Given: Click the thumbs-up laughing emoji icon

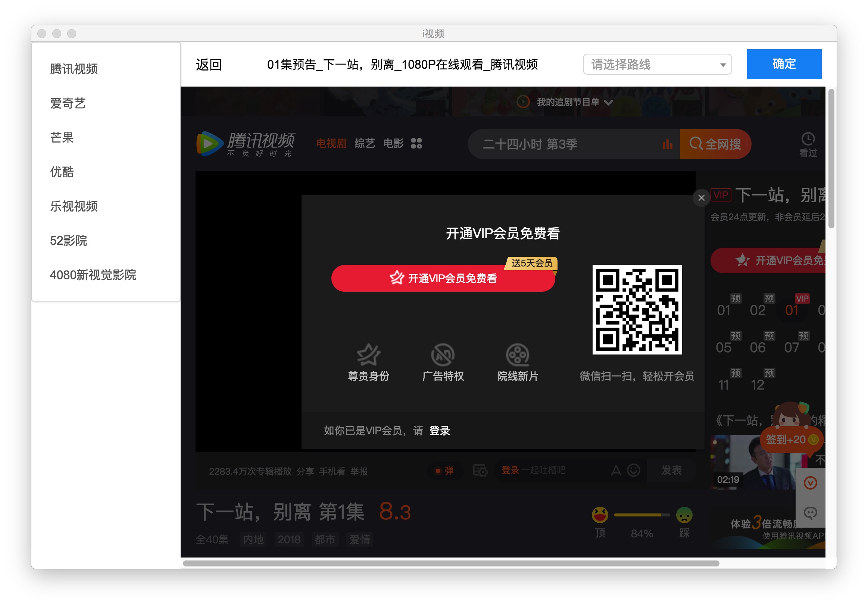Looking at the screenshot, I should coord(600,515).
